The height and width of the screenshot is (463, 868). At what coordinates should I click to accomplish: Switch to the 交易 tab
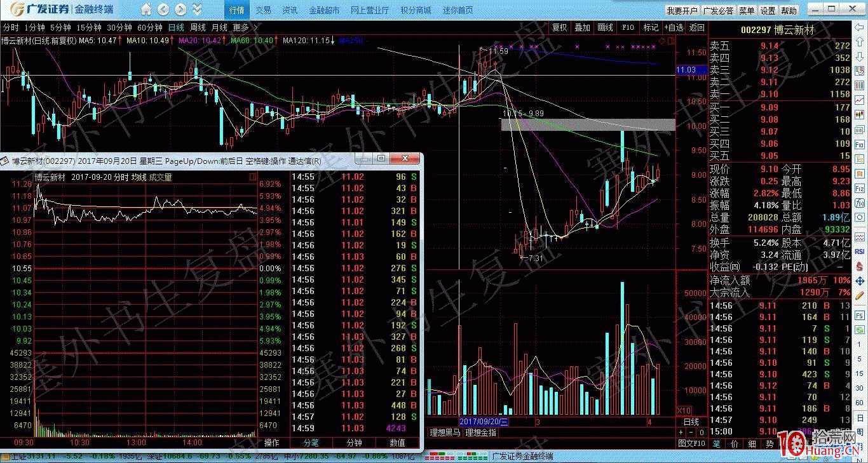point(264,10)
